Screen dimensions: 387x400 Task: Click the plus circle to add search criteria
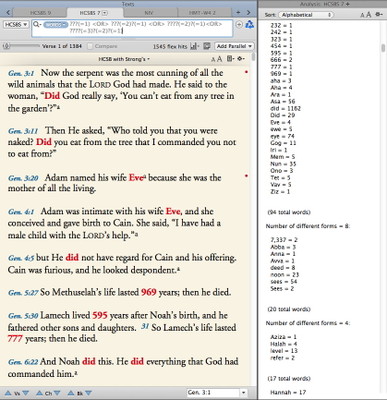(239, 24)
